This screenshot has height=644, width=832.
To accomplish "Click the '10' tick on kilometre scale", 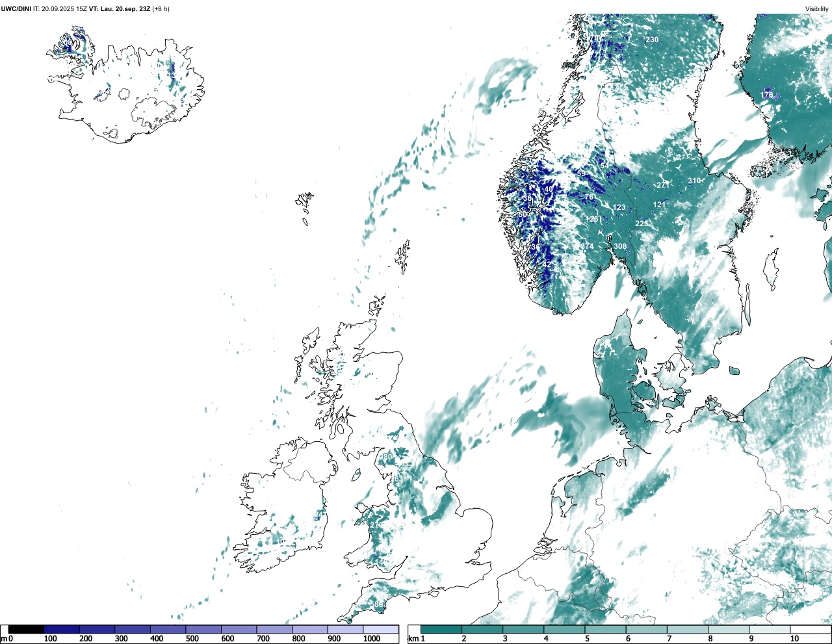I will (x=794, y=639).
